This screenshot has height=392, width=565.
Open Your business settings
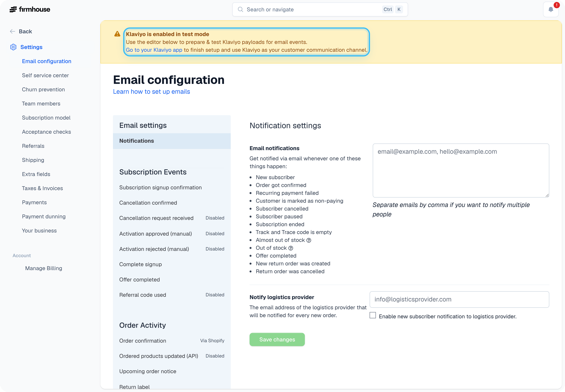(x=39, y=231)
